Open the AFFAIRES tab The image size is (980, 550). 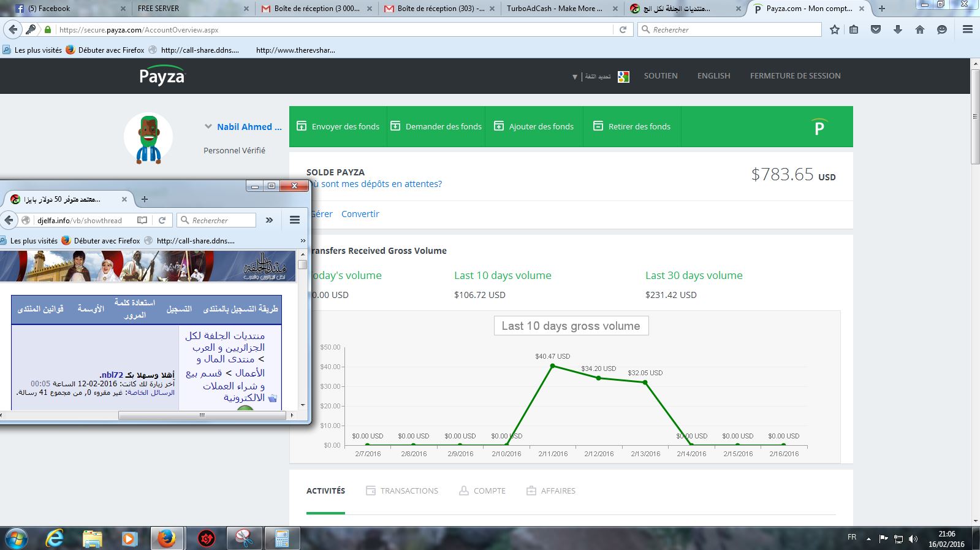[551, 491]
